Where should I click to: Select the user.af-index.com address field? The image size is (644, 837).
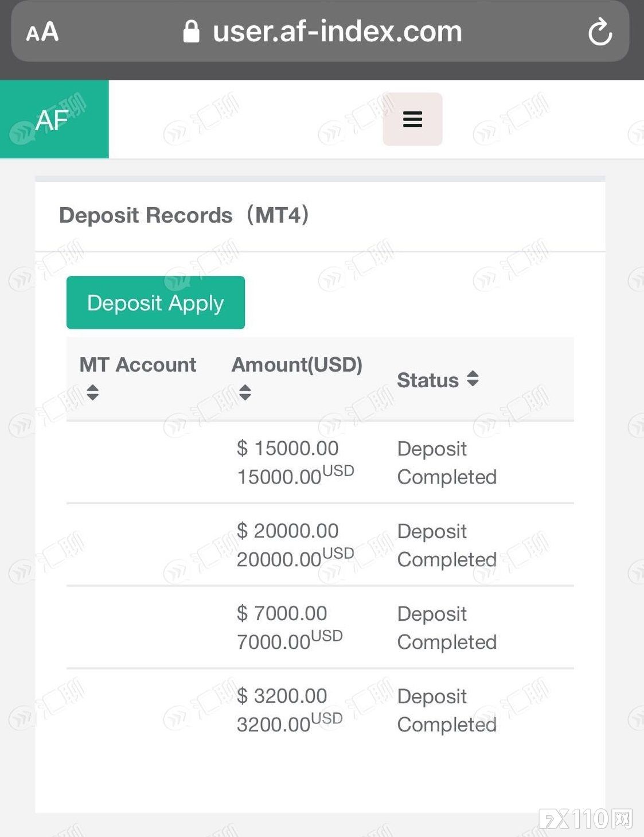click(x=337, y=32)
